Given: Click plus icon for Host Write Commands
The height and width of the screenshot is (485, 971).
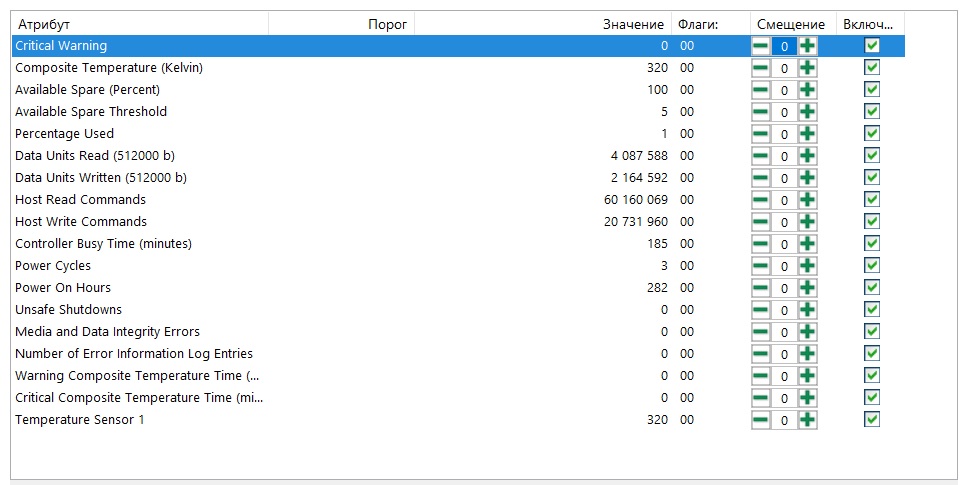Looking at the screenshot, I should pyautogui.click(x=807, y=222).
